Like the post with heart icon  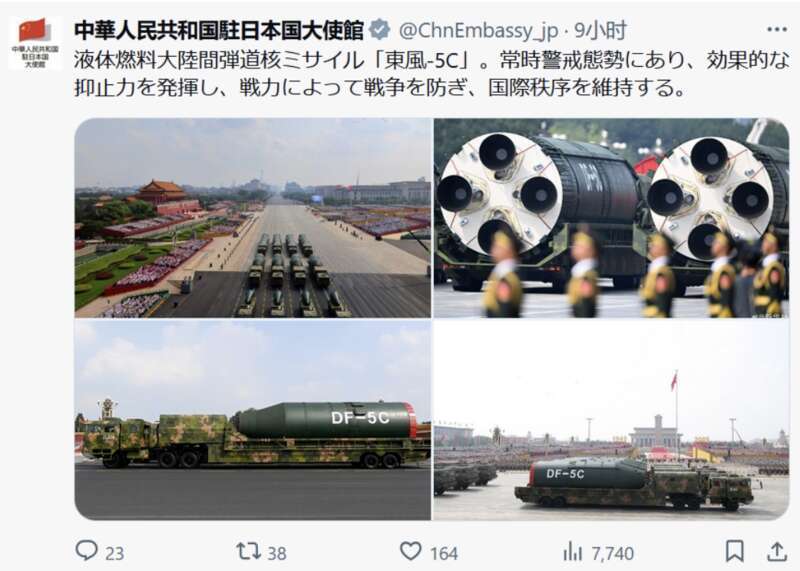410,552
